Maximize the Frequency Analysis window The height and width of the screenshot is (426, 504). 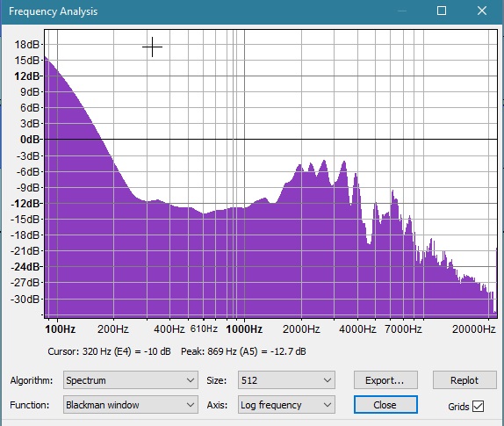coord(442,11)
